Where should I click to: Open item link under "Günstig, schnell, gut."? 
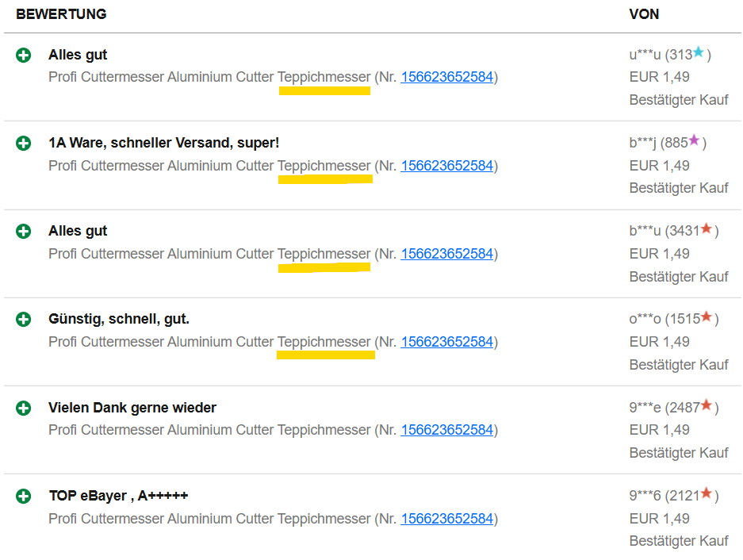click(x=447, y=342)
